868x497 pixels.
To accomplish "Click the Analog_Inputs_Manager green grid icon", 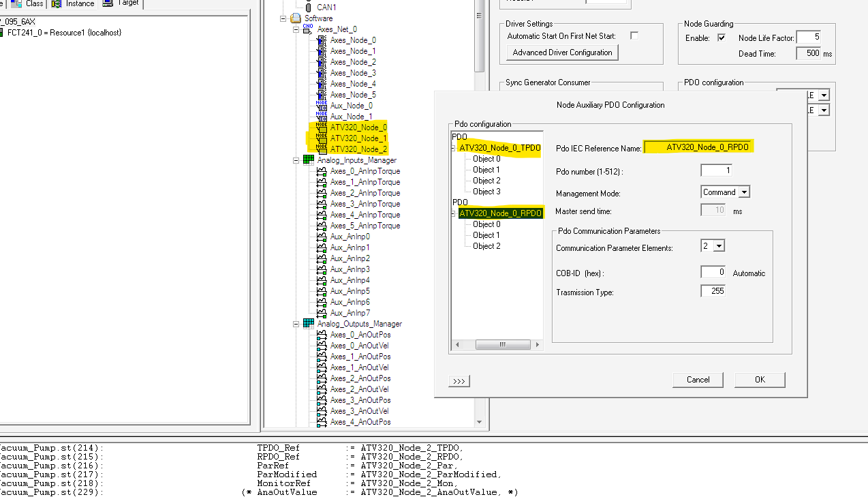I will click(x=309, y=160).
